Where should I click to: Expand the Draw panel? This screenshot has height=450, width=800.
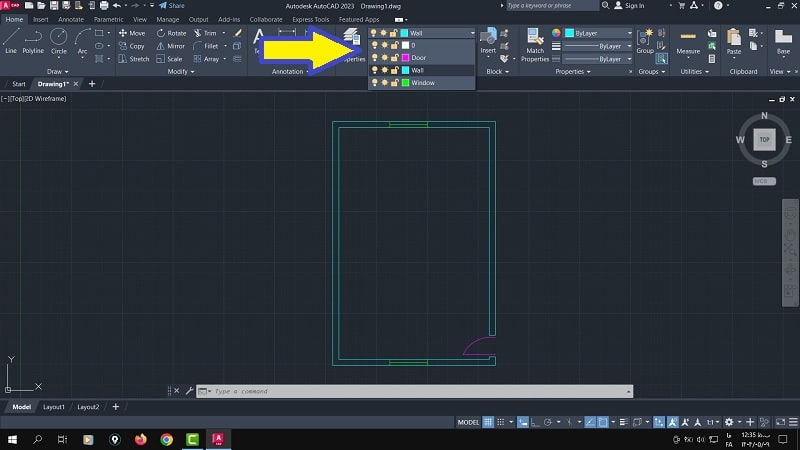click(x=58, y=71)
